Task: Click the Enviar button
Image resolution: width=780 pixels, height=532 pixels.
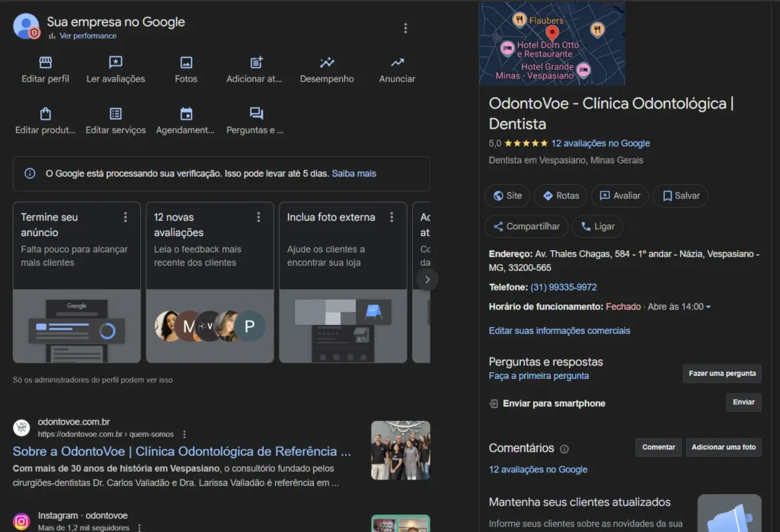Action: (x=743, y=402)
